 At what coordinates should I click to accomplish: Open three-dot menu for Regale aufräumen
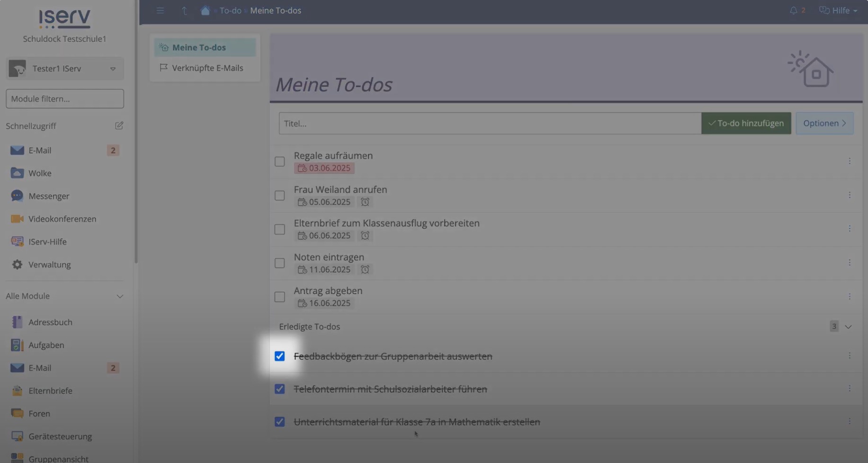(849, 161)
